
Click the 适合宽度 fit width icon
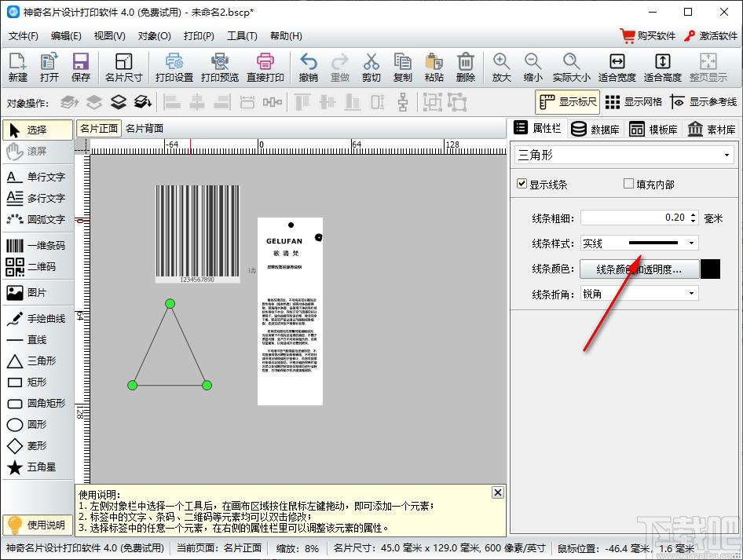click(x=617, y=68)
